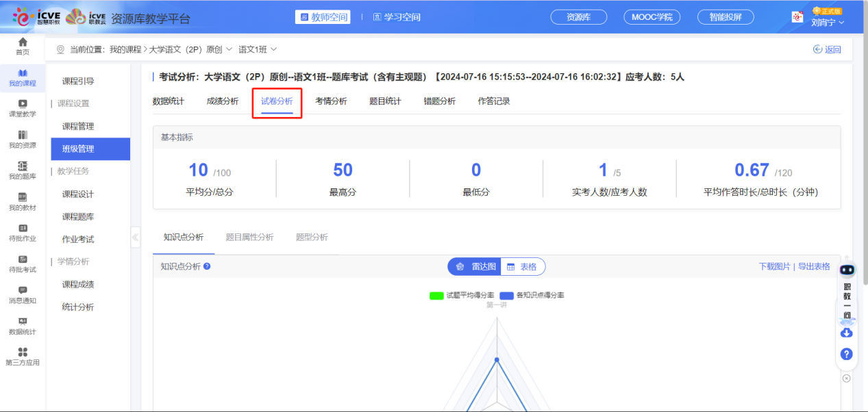Screen dimensions: 868x412
Task: Switch chart view to 雷达图
Action: tap(475, 267)
